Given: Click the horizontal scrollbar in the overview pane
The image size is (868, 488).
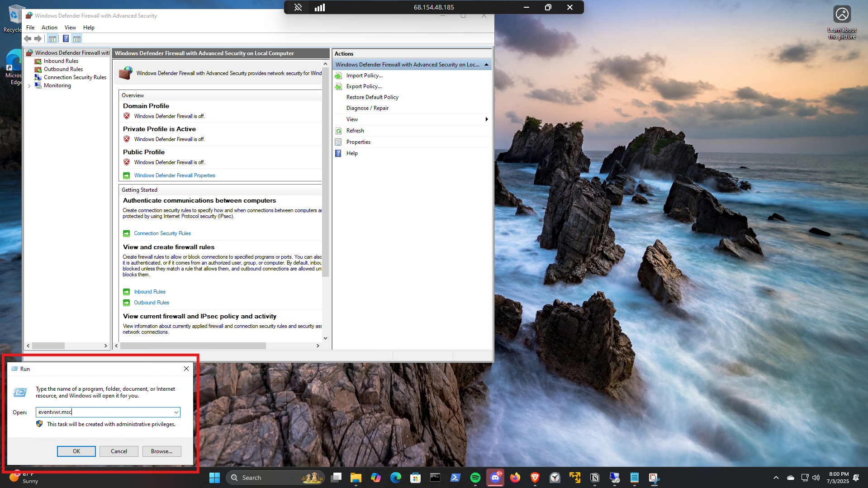Looking at the screenshot, I should (193, 346).
